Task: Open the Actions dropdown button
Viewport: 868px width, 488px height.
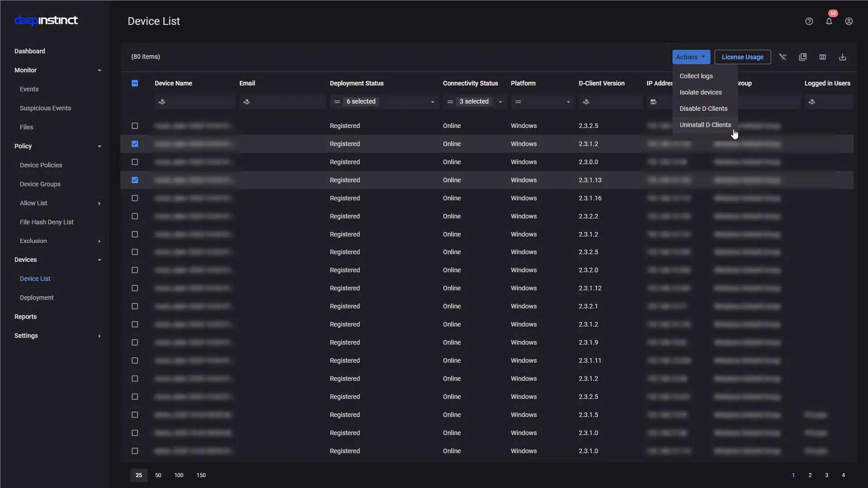Action: [x=691, y=57]
